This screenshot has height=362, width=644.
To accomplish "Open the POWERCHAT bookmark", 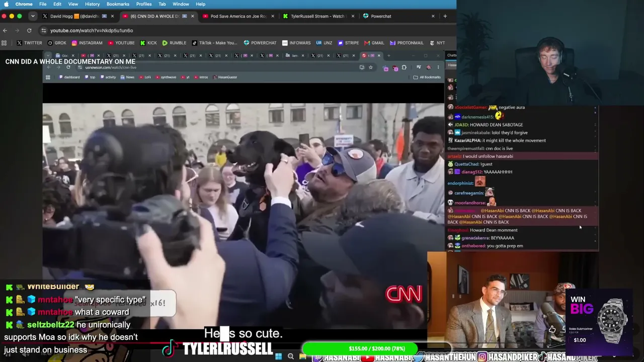I will [260, 43].
